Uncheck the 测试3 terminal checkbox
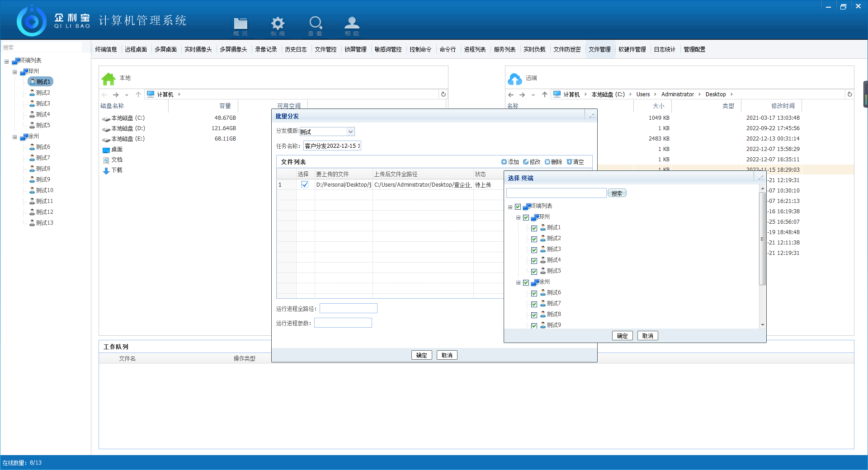Image resolution: width=868 pixels, height=470 pixels. tap(534, 250)
